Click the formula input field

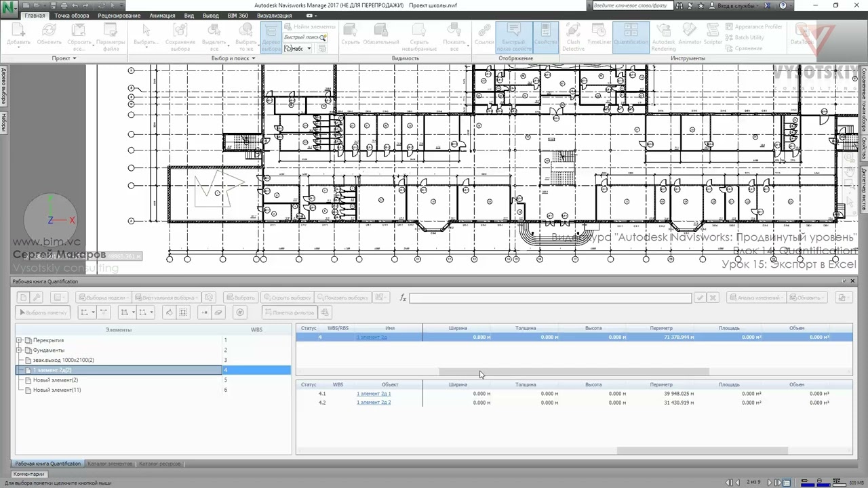pyautogui.click(x=550, y=298)
